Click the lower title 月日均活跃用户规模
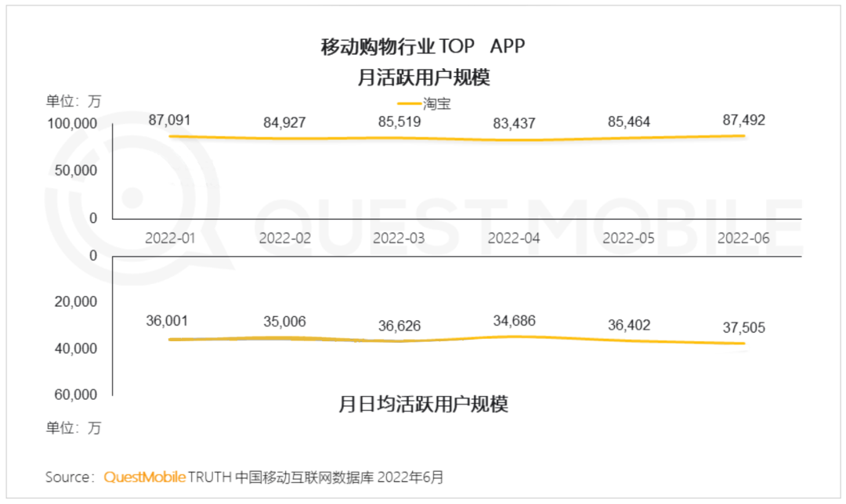 pyautogui.click(x=424, y=404)
